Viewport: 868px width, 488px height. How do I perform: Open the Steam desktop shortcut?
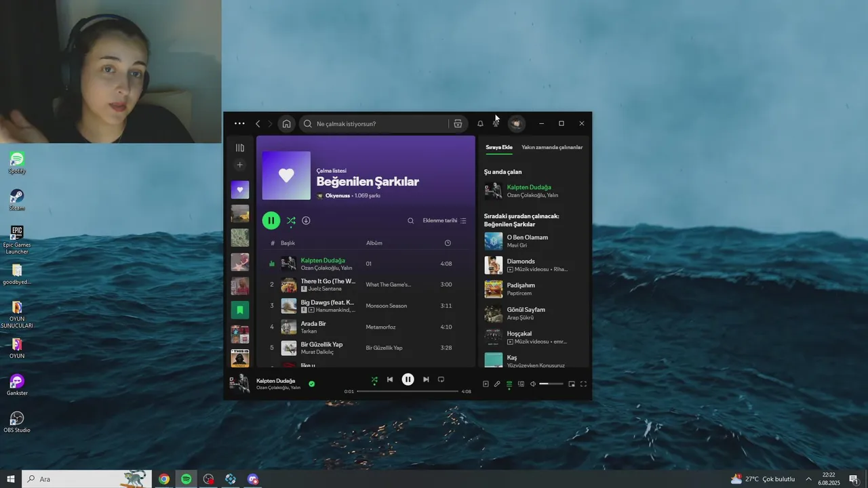point(17,199)
